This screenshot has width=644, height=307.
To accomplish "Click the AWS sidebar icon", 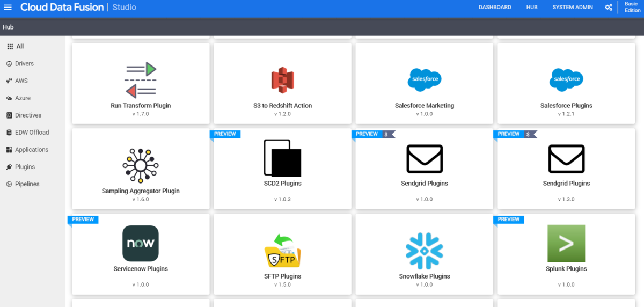I will pos(9,81).
